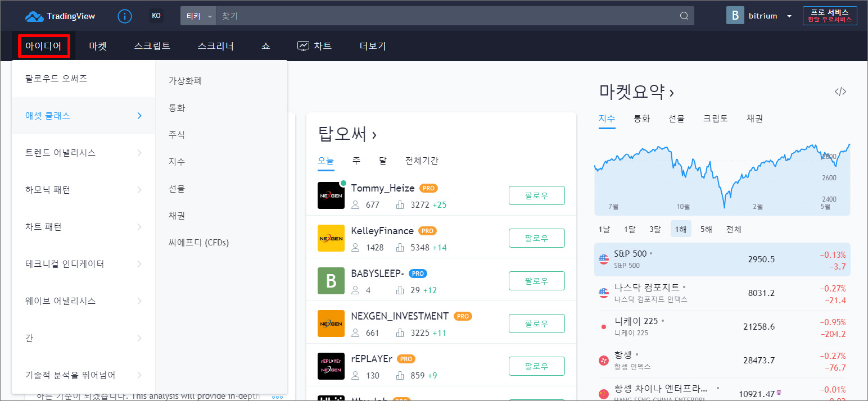Open bitrium account dropdown arrow

[789, 16]
